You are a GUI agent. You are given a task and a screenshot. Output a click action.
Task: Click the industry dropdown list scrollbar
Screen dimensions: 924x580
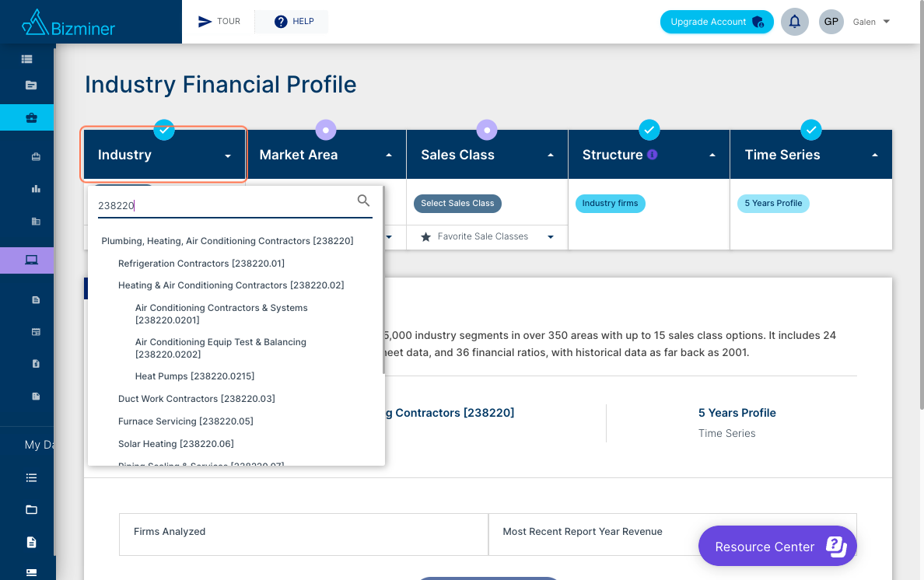point(383,280)
